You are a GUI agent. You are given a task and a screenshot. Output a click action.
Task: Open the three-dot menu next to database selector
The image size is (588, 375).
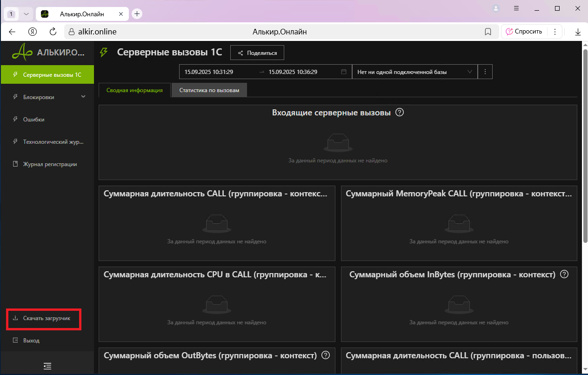[x=485, y=72]
